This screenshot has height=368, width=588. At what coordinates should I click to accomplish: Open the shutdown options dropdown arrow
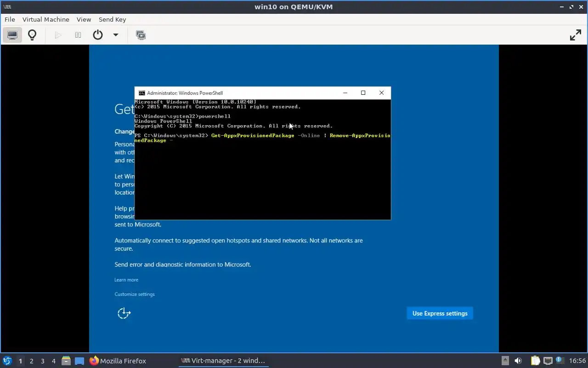click(x=116, y=35)
